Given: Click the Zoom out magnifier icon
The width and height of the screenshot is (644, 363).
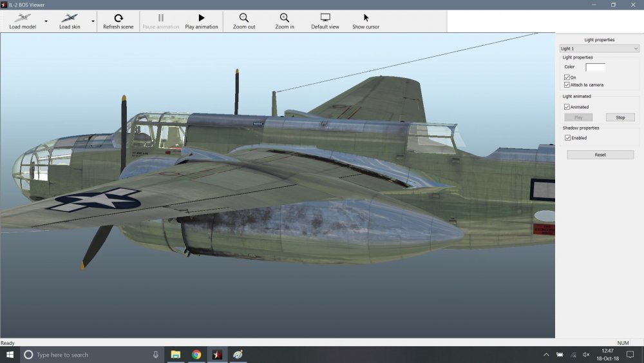Looking at the screenshot, I should (x=244, y=18).
